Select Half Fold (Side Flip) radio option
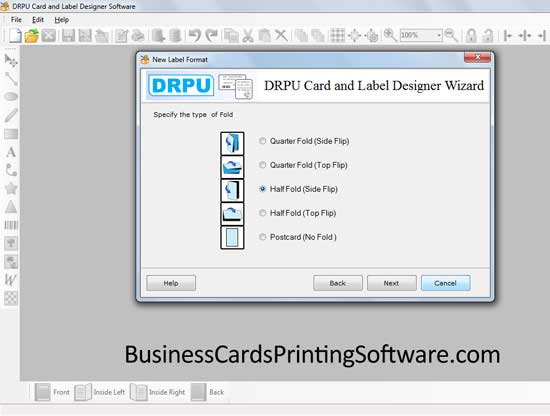This screenshot has height=416, width=550. click(x=262, y=189)
